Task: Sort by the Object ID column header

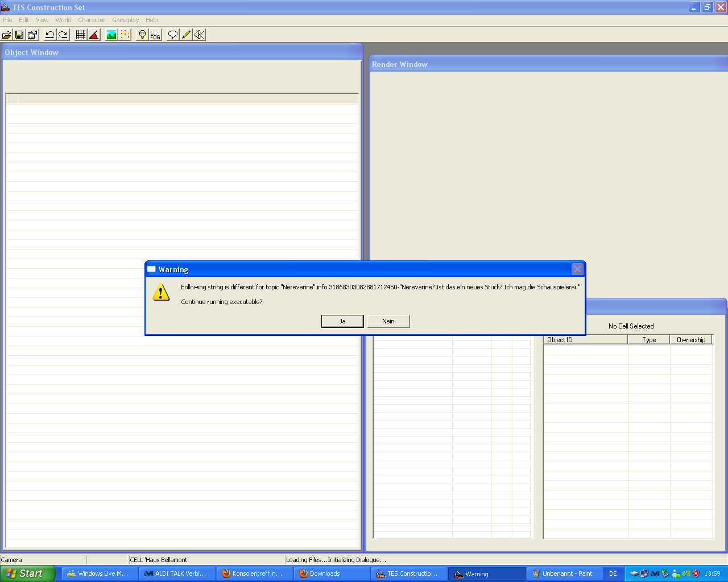Action: click(585, 340)
